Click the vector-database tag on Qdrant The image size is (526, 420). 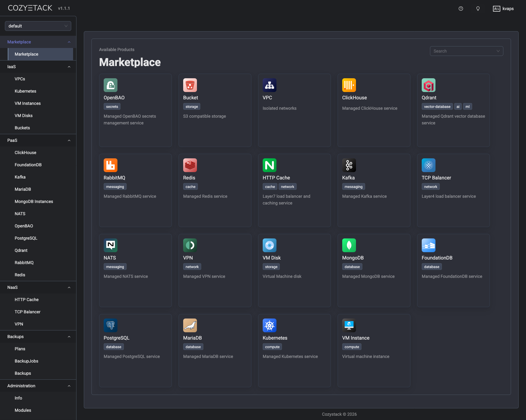pyautogui.click(x=437, y=106)
